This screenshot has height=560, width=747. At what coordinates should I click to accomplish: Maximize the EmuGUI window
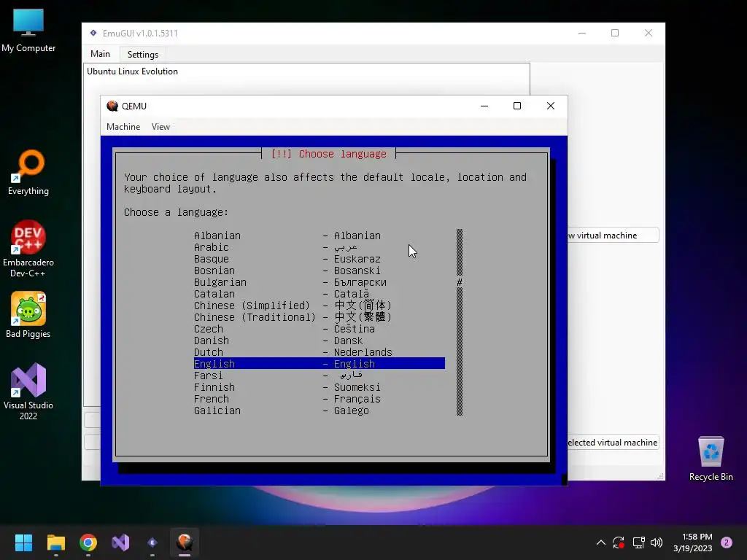click(x=615, y=33)
